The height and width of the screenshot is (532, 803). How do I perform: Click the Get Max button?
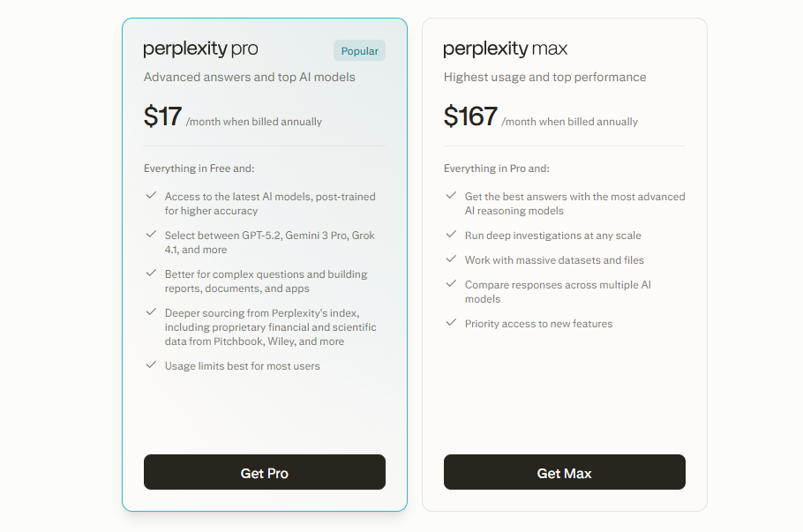pyautogui.click(x=564, y=473)
